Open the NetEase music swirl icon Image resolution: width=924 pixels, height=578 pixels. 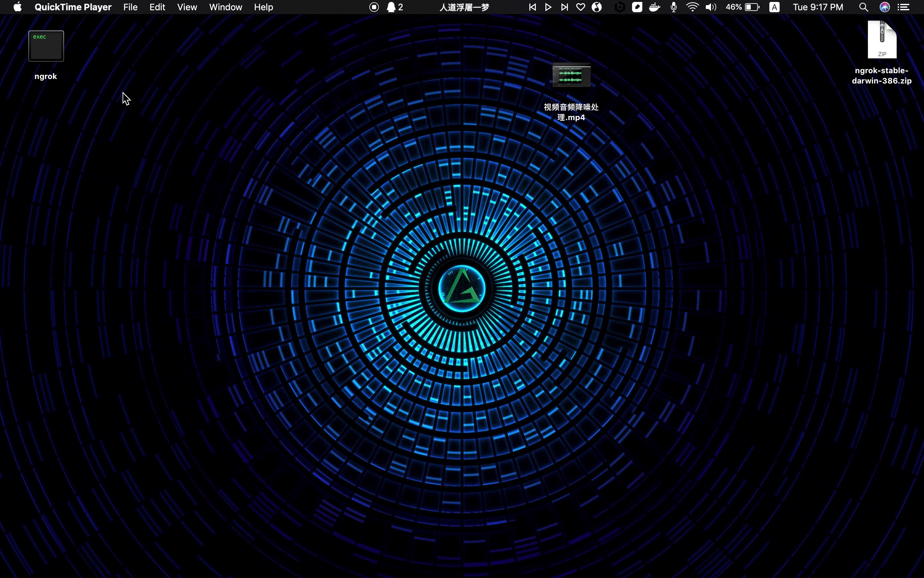pos(597,7)
